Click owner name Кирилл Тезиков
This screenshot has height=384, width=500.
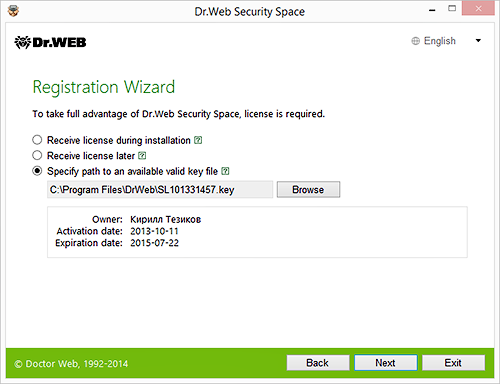pos(165,219)
